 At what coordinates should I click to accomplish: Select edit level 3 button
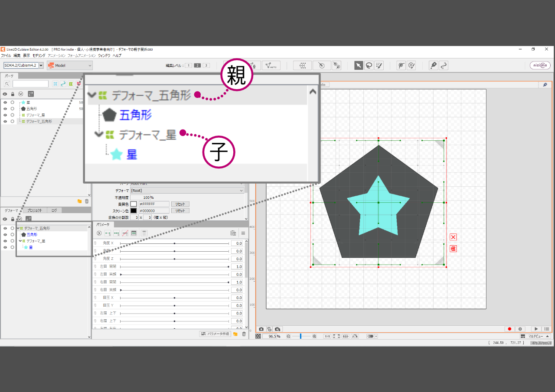pos(206,65)
